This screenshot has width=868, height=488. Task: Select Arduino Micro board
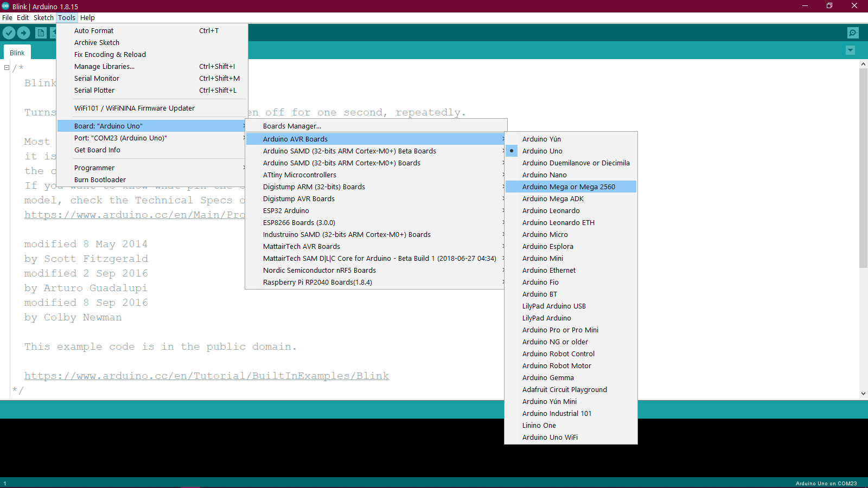tap(571, 234)
